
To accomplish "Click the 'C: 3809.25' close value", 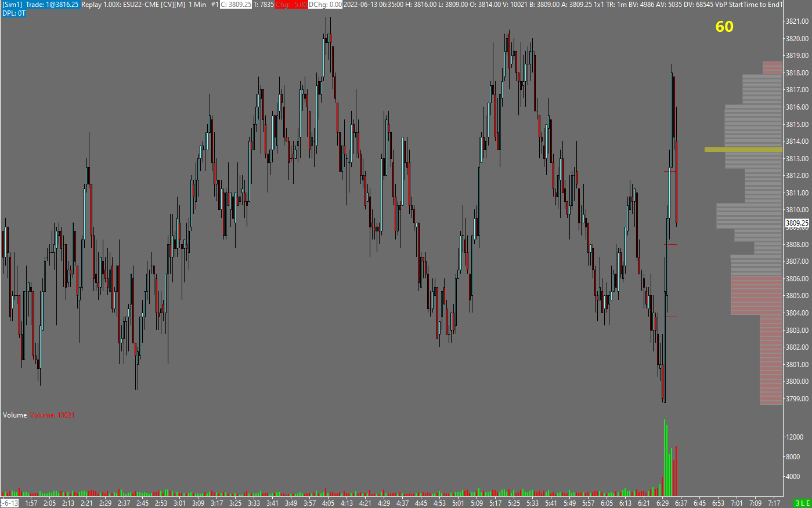I will (236, 5).
